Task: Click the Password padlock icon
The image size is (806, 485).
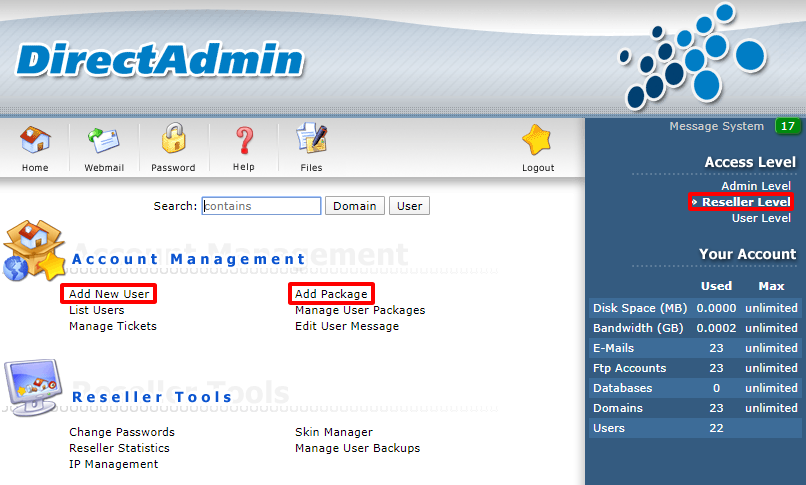Action: pos(173,138)
